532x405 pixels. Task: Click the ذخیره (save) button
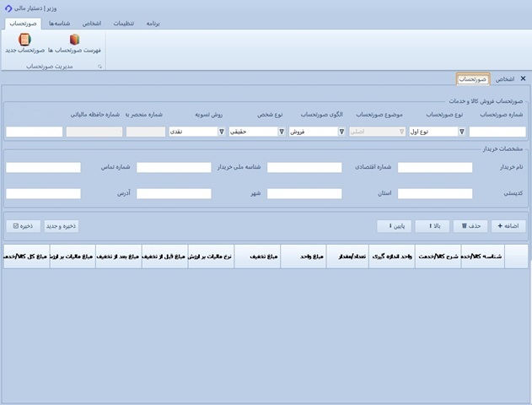pos(23,226)
